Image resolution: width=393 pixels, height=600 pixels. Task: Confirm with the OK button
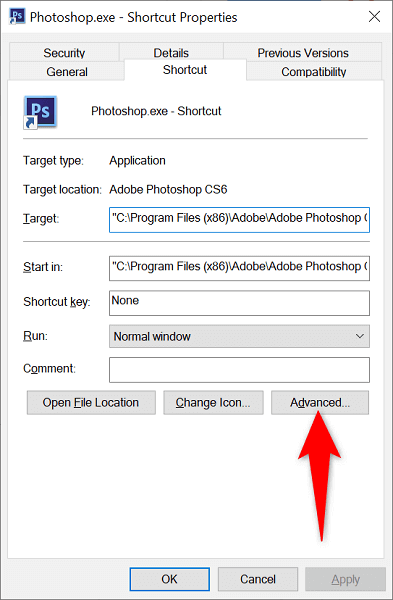coord(170,579)
